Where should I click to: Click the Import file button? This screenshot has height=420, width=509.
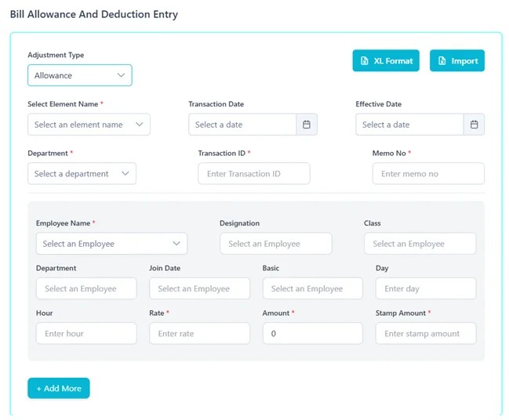tap(456, 61)
